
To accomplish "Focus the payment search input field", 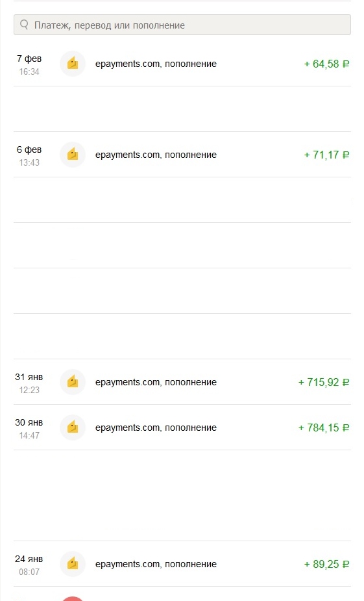I will click(x=182, y=25).
